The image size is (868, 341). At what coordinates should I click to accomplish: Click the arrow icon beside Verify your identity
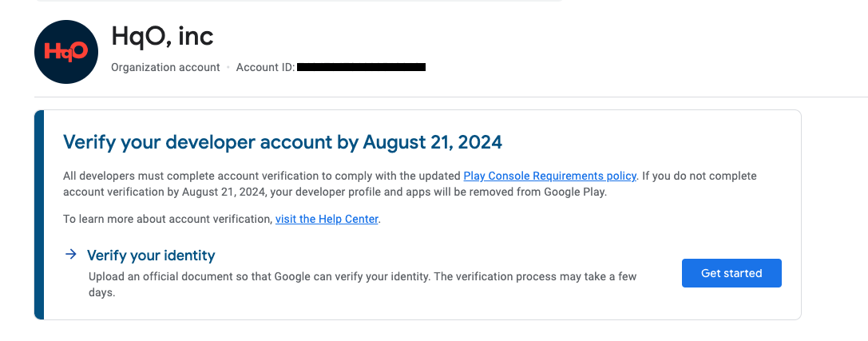(71, 255)
